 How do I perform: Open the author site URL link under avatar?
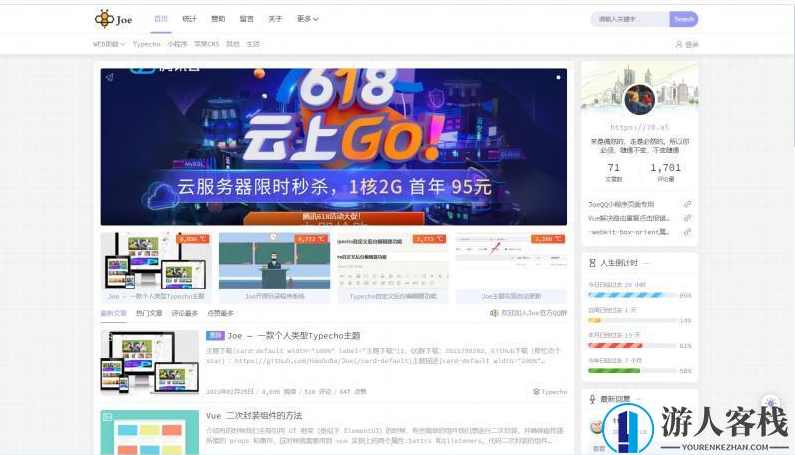640,127
